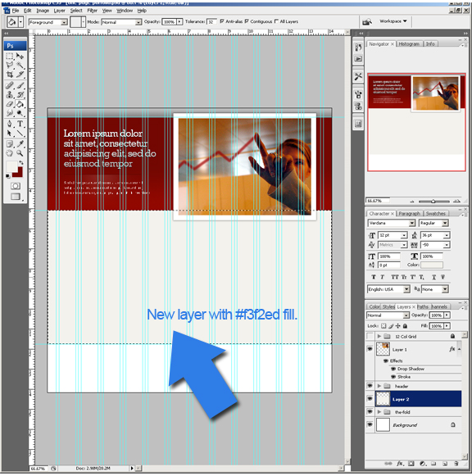Lock layer position button
The width and height of the screenshot is (472, 476).
click(398, 326)
